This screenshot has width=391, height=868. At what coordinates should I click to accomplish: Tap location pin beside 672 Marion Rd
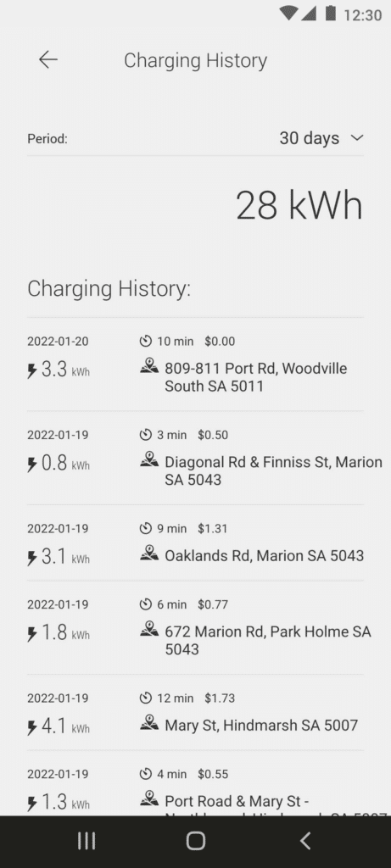(149, 629)
